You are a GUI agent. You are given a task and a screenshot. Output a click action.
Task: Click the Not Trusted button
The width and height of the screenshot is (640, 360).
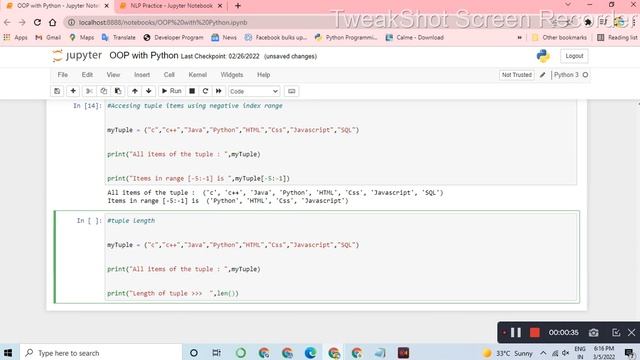point(516,75)
